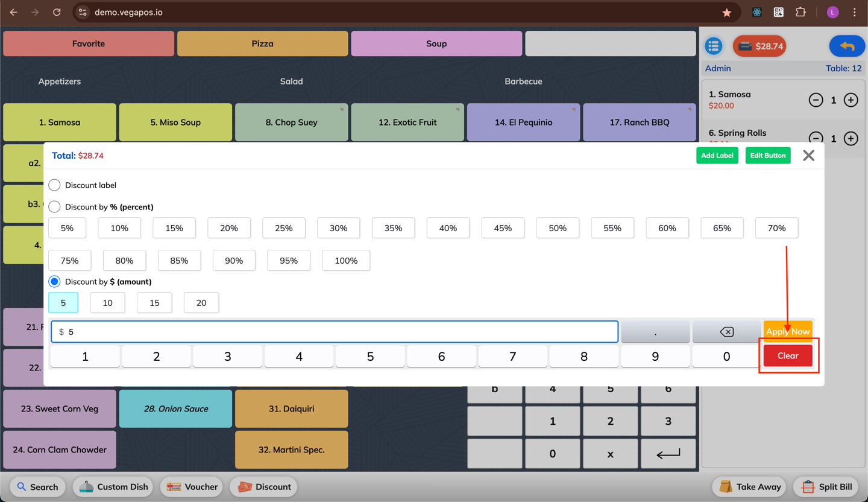
Task: Click the Edit Button green button
Action: (768, 156)
